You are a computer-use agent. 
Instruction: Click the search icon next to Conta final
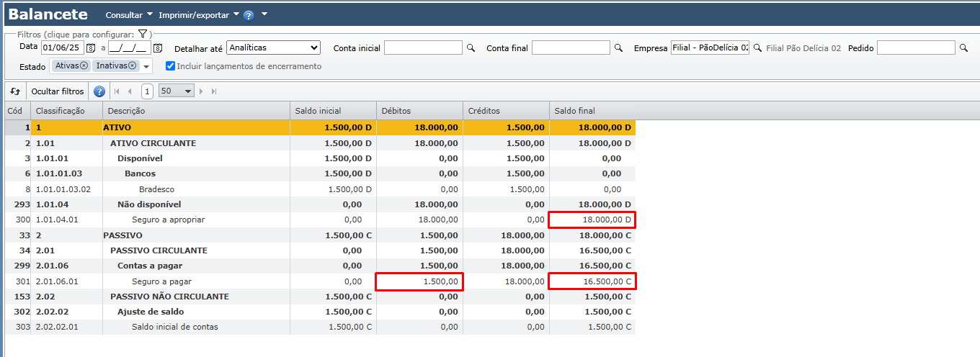(618, 48)
